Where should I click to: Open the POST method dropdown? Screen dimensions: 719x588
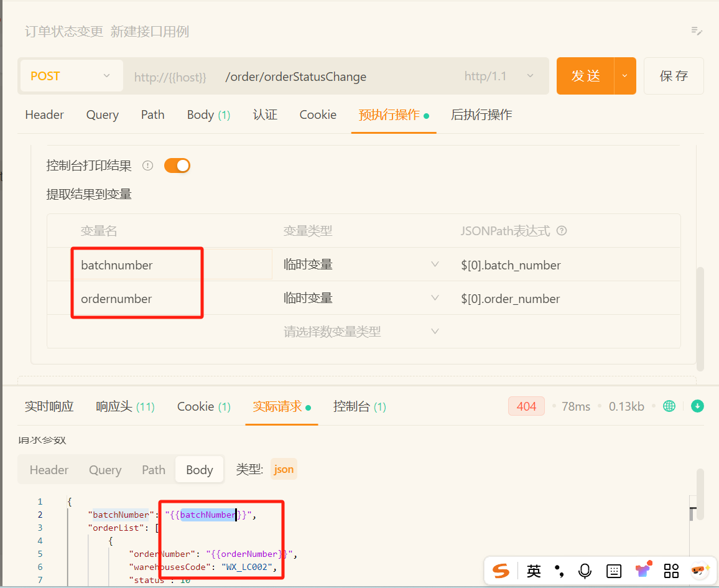tap(72, 76)
